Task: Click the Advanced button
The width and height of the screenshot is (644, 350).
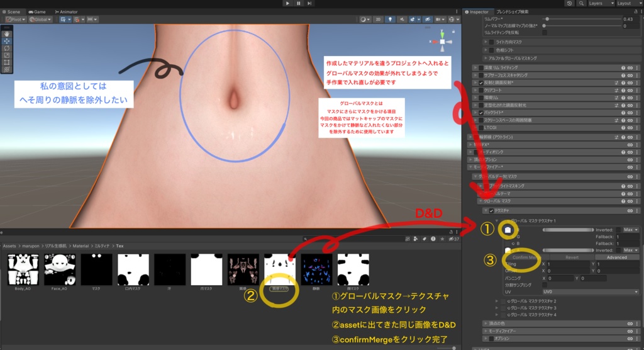Action: click(x=616, y=257)
